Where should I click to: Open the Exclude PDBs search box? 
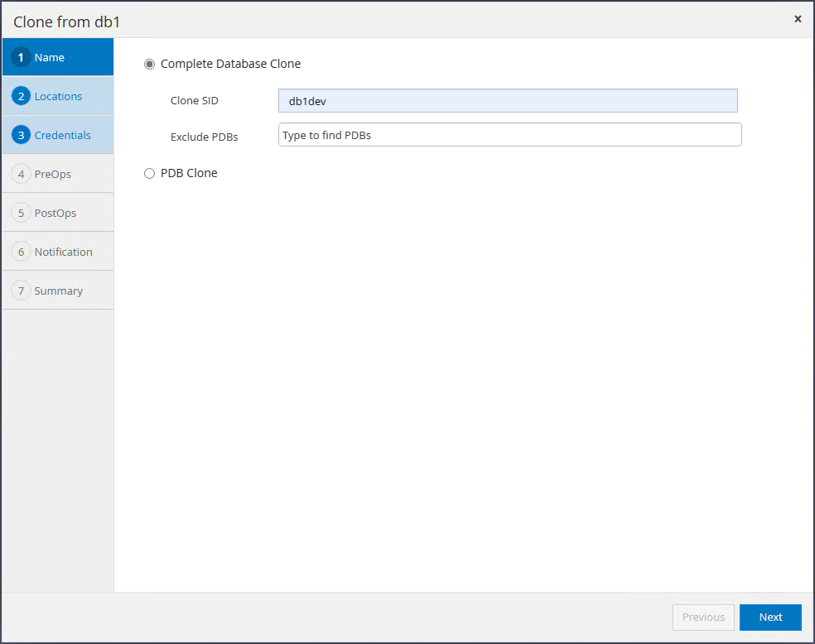point(509,135)
